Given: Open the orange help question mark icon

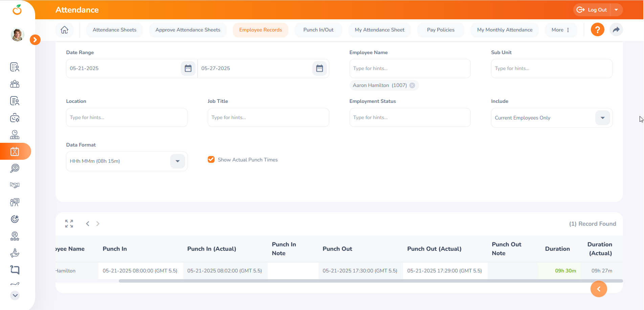Looking at the screenshot, I should click(x=597, y=30).
